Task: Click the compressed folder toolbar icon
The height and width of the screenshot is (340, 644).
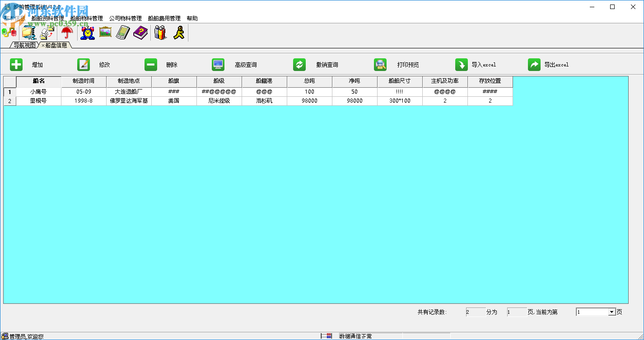Action: pyautogui.click(x=29, y=33)
